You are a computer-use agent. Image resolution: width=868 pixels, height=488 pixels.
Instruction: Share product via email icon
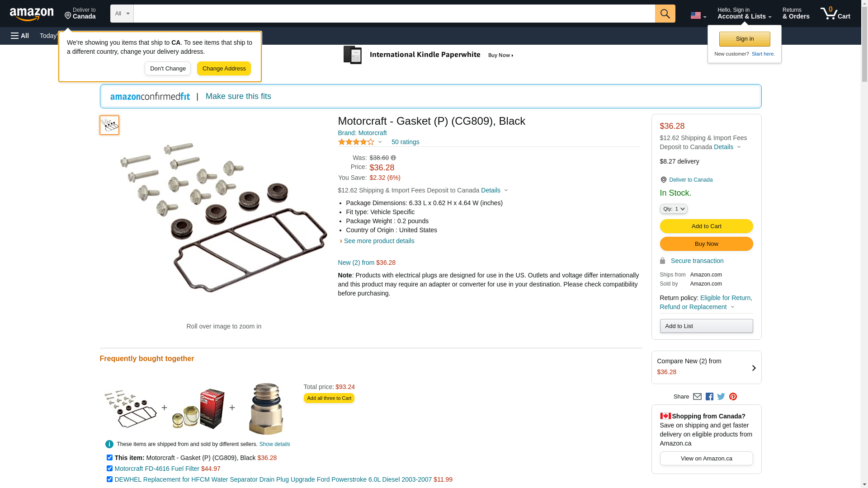click(697, 397)
